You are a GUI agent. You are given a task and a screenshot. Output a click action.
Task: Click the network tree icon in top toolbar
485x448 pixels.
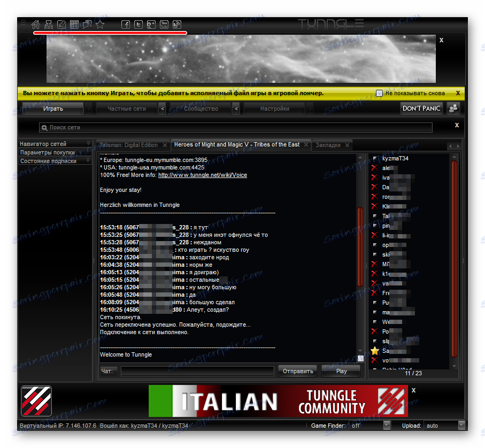[49, 24]
